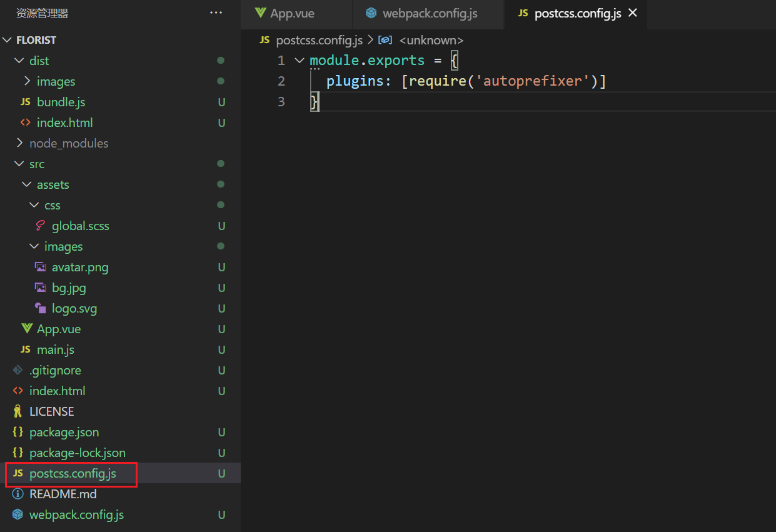Switch to the webpack.config.js tab
Screen dimensions: 776x532
[428, 14]
